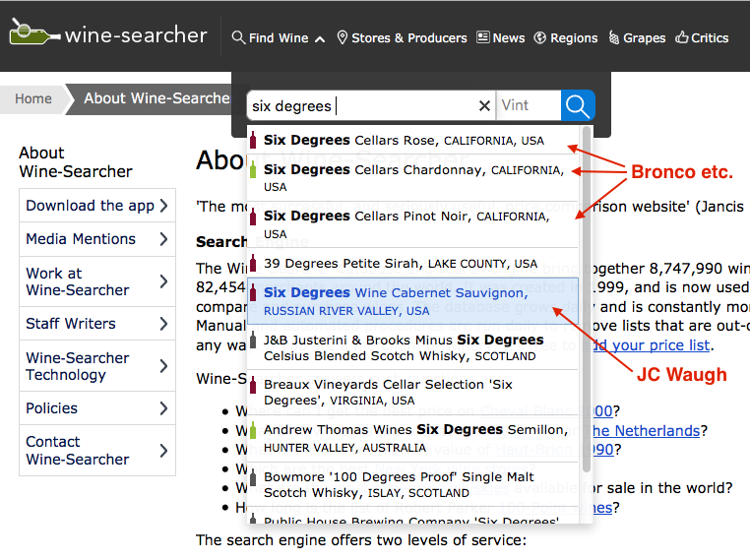Screen dimensions: 750x560
Task: Open the Grapes menu item
Action: click(637, 37)
